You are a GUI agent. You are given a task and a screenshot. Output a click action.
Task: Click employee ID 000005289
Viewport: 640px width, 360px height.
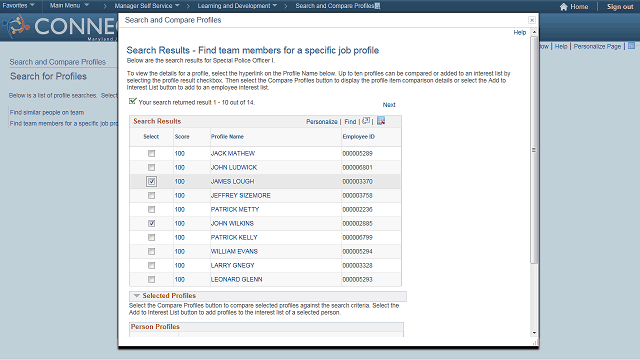pyautogui.click(x=358, y=153)
